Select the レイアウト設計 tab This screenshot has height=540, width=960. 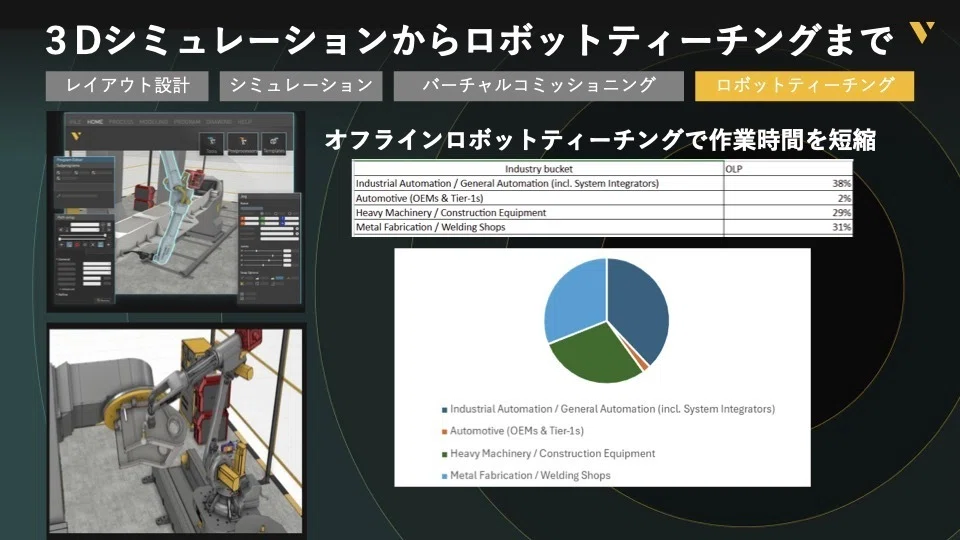point(127,86)
